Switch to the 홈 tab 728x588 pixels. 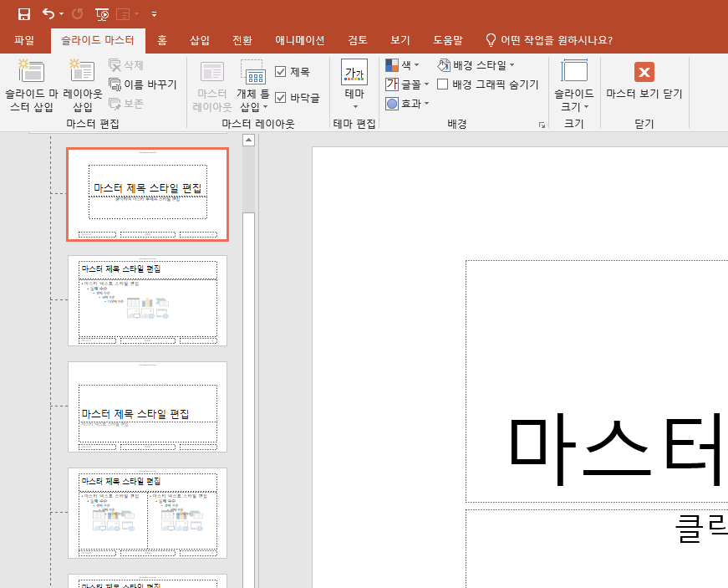(161, 40)
